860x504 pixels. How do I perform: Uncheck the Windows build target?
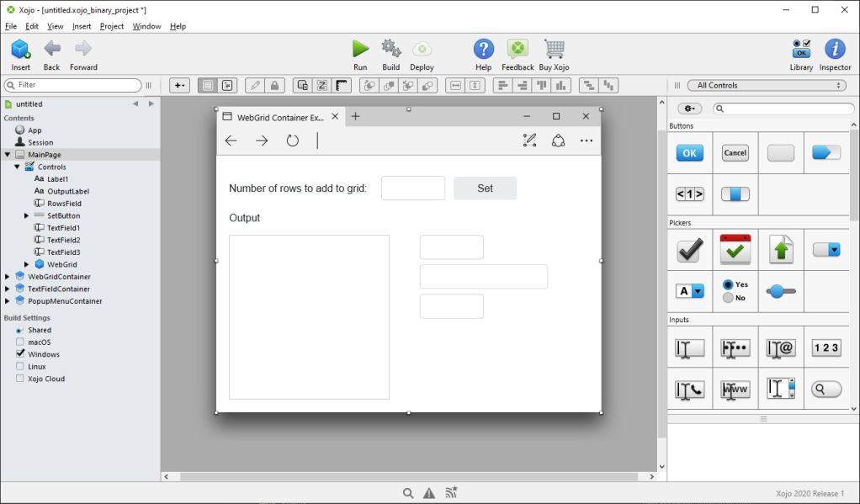point(22,354)
